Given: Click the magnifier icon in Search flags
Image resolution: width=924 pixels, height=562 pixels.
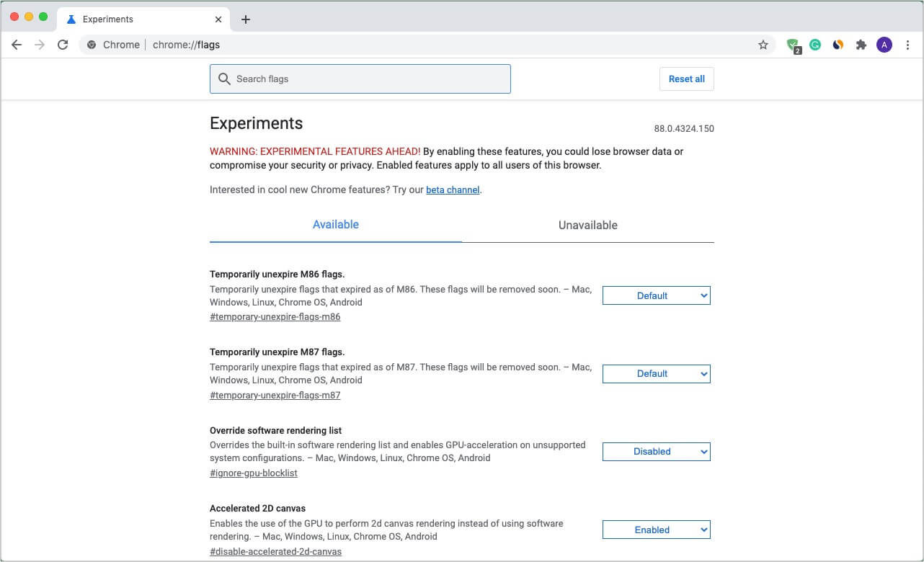Looking at the screenshot, I should point(224,79).
